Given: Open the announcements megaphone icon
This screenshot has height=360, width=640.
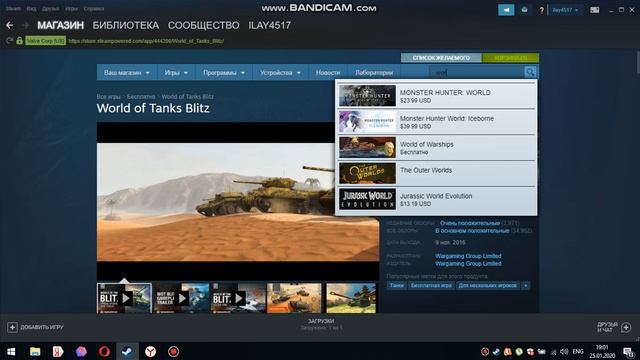Looking at the screenshot, I should tap(506, 10).
